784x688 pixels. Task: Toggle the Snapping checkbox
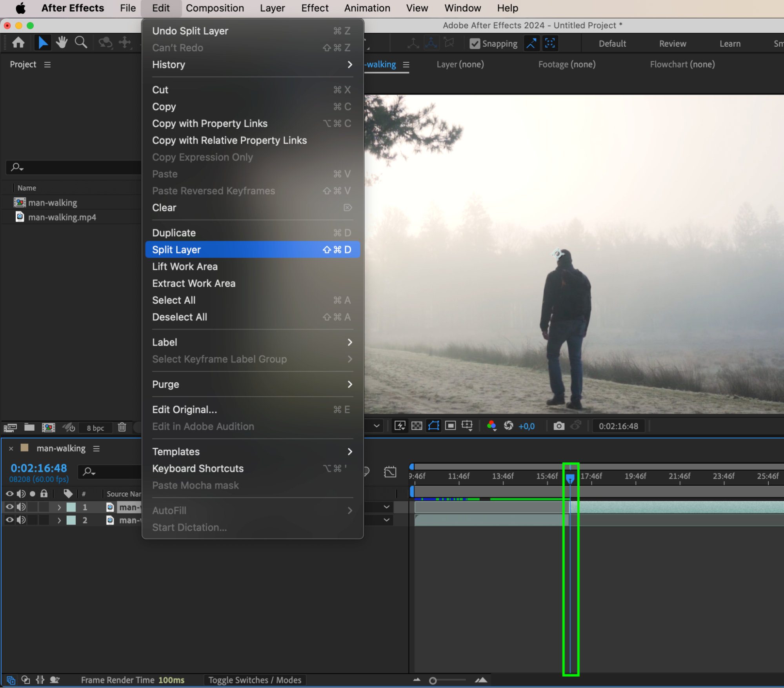point(475,44)
